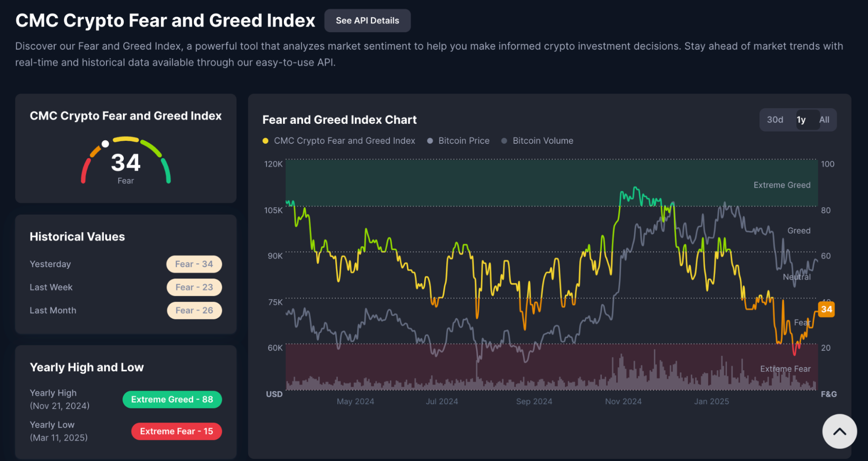The width and height of the screenshot is (868, 461).
Task: Click the gauge value 34
Action: pos(126,163)
